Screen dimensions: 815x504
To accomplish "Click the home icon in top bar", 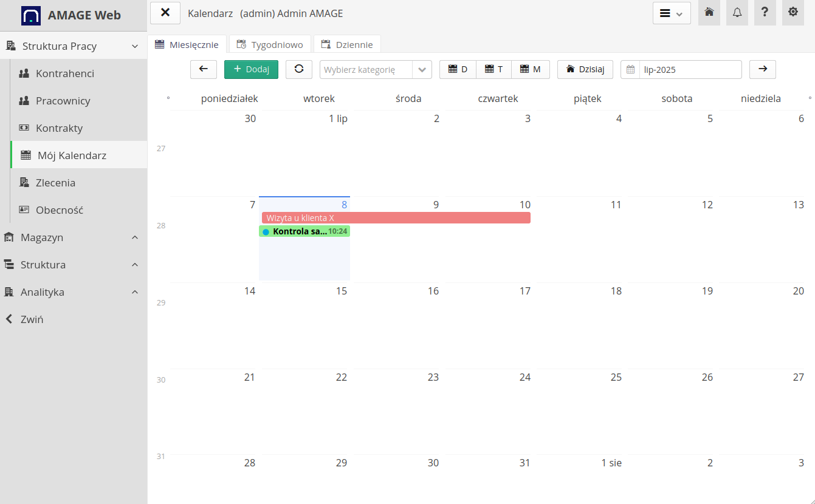I will tap(709, 13).
